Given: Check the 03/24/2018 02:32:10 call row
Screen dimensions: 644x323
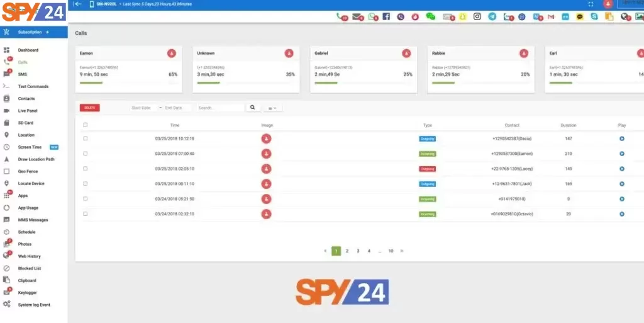Looking at the screenshot, I should (86, 213).
